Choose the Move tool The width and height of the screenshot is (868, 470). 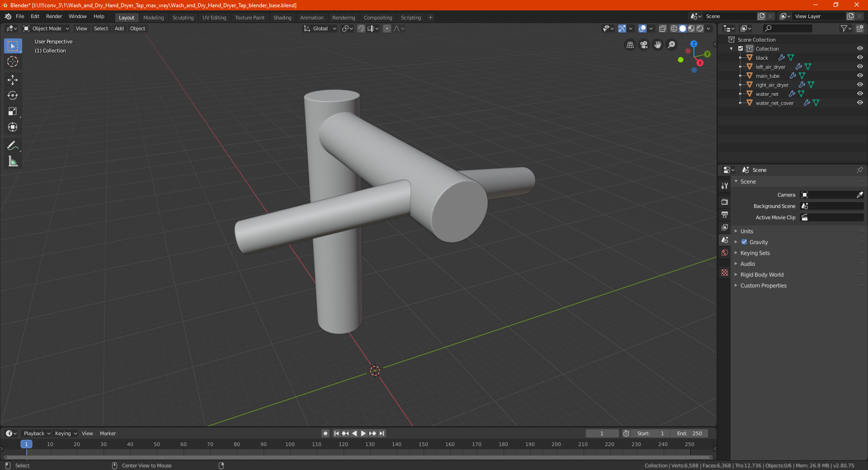pyautogui.click(x=13, y=80)
